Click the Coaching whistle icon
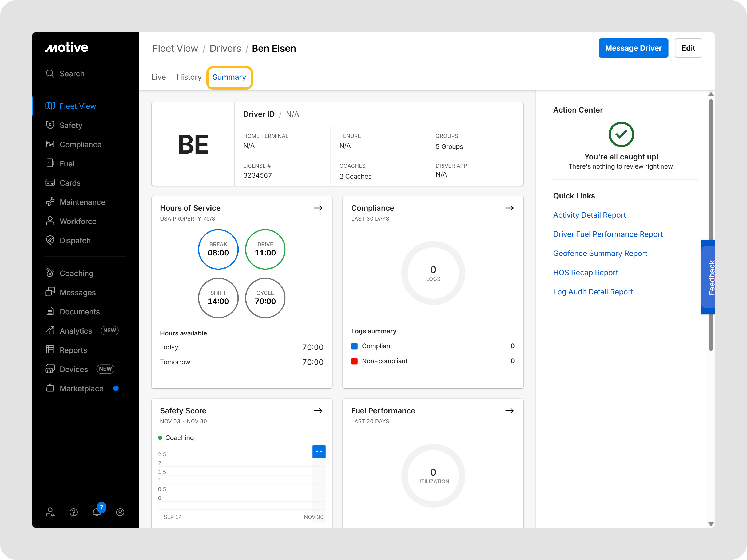The height and width of the screenshot is (560, 747). 50,273
